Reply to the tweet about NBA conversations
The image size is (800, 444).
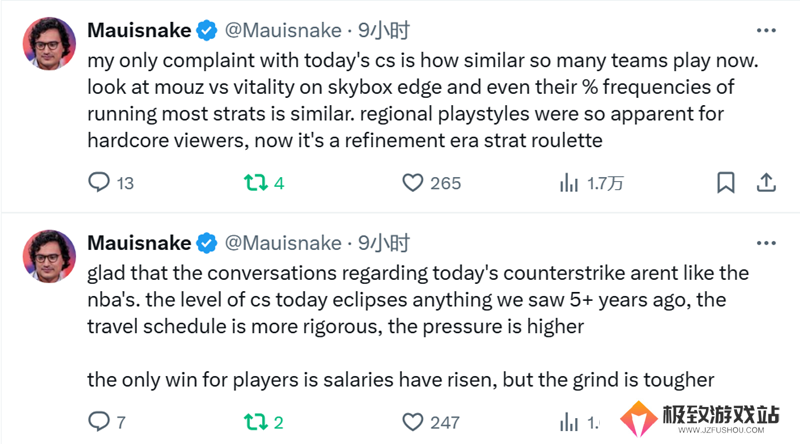pos(106,422)
